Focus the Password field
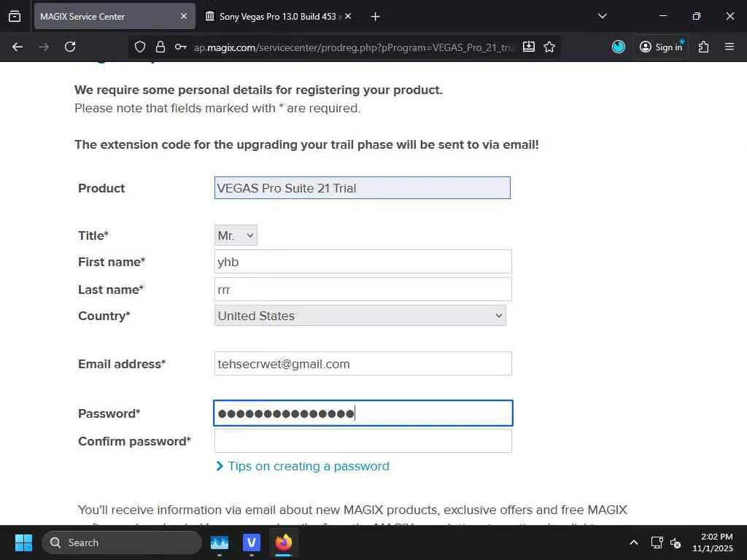Screen dimensions: 747x560 (x=363, y=413)
